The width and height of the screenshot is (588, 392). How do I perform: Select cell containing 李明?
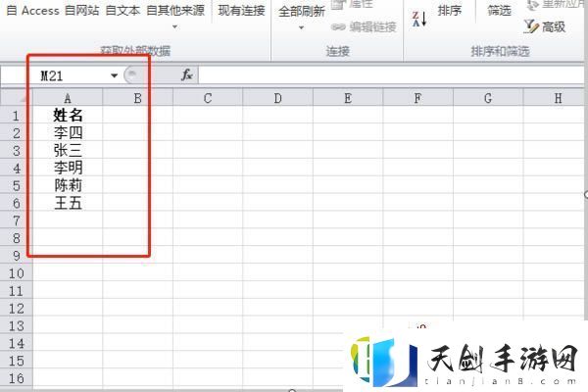click(68, 168)
